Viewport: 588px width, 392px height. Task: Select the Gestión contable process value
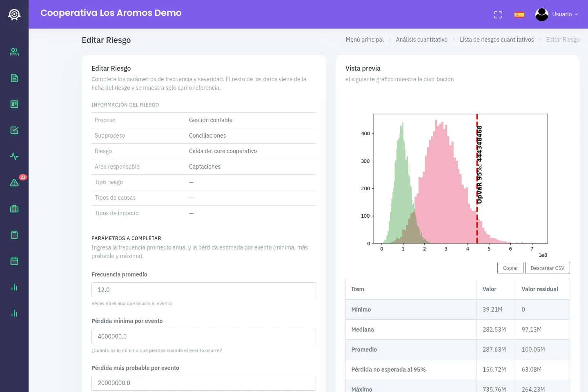[x=211, y=120]
